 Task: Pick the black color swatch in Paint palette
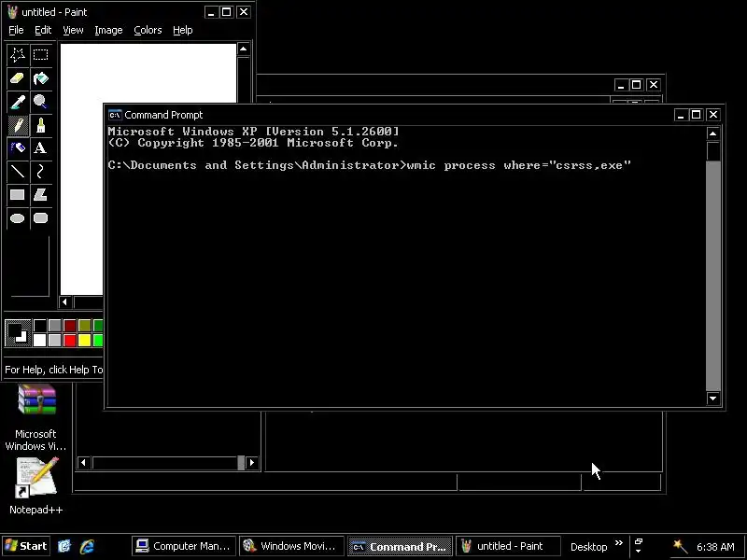coord(40,325)
